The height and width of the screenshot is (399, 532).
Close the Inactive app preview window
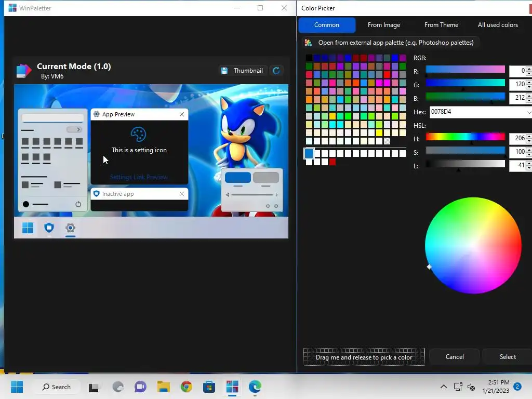click(x=182, y=194)
